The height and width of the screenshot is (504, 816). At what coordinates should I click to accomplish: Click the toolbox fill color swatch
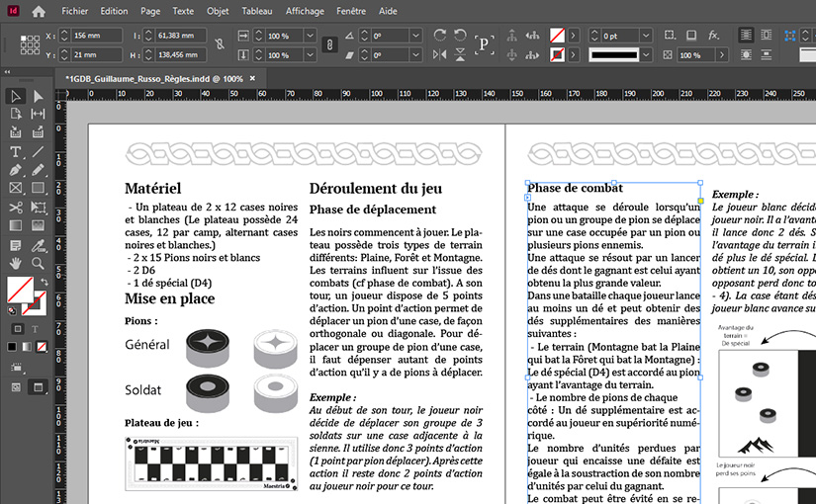click(21, 290)
